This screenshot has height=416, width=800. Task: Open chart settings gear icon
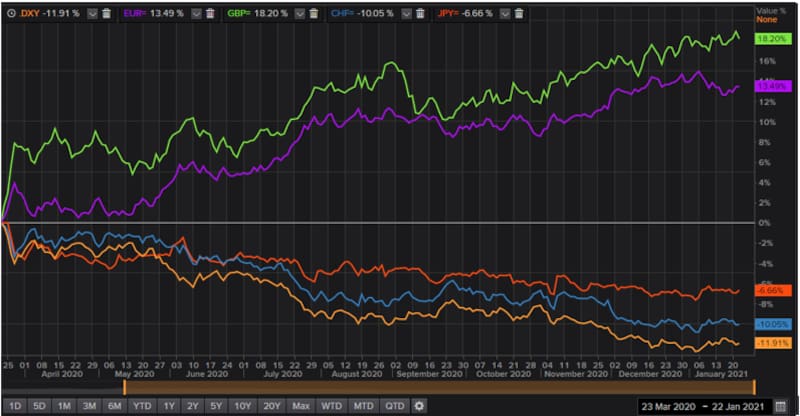pos(420,406)
